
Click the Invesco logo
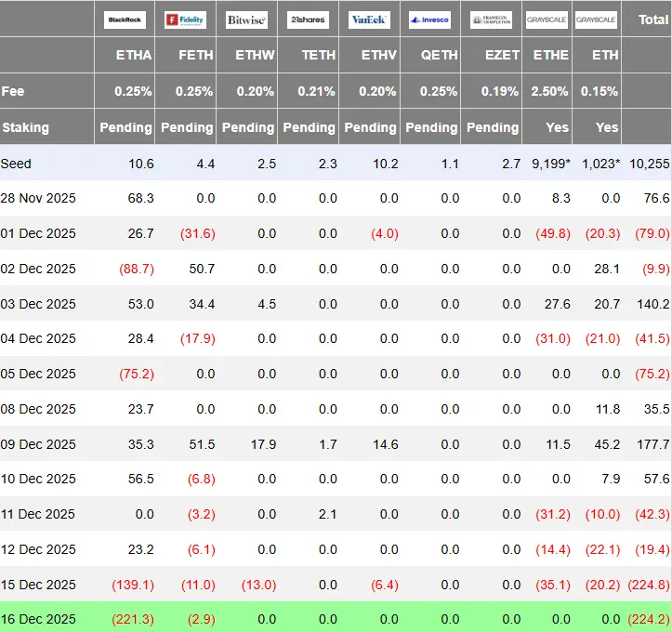[429, 20]
